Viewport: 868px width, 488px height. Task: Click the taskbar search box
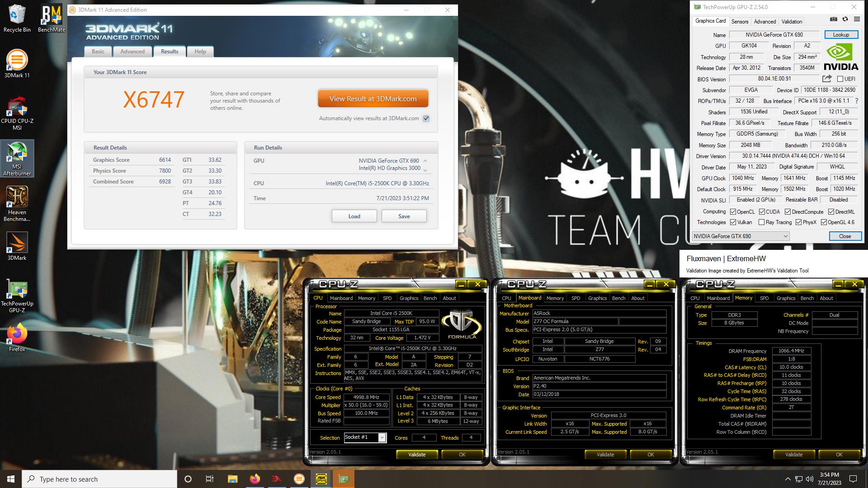click(x=99, y=479)
